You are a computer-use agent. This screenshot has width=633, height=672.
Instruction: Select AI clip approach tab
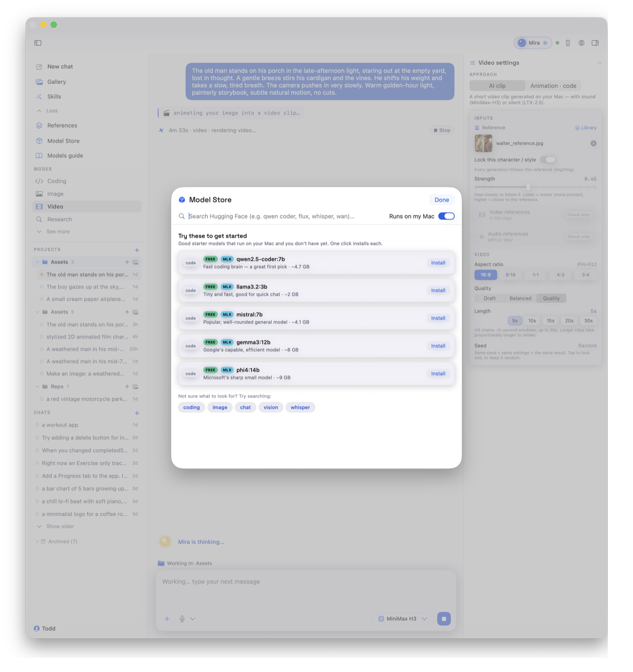coord(497,86)
